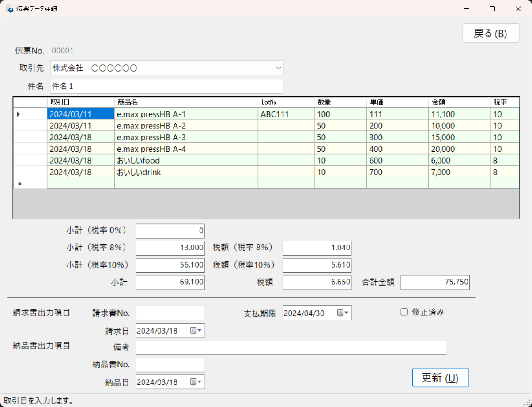Close the 伝票データ詳細 window

tap(518, 9)
